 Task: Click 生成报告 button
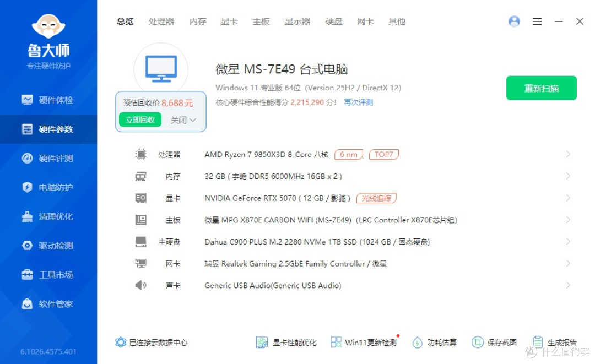pos(554,343)
